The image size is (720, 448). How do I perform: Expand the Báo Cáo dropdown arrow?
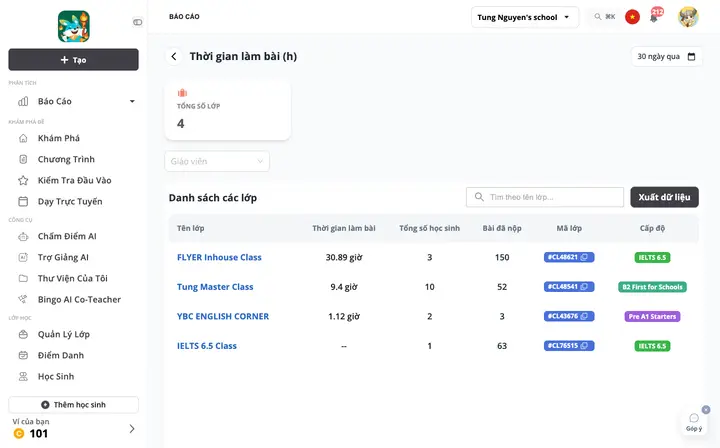(x=132, y=101)
